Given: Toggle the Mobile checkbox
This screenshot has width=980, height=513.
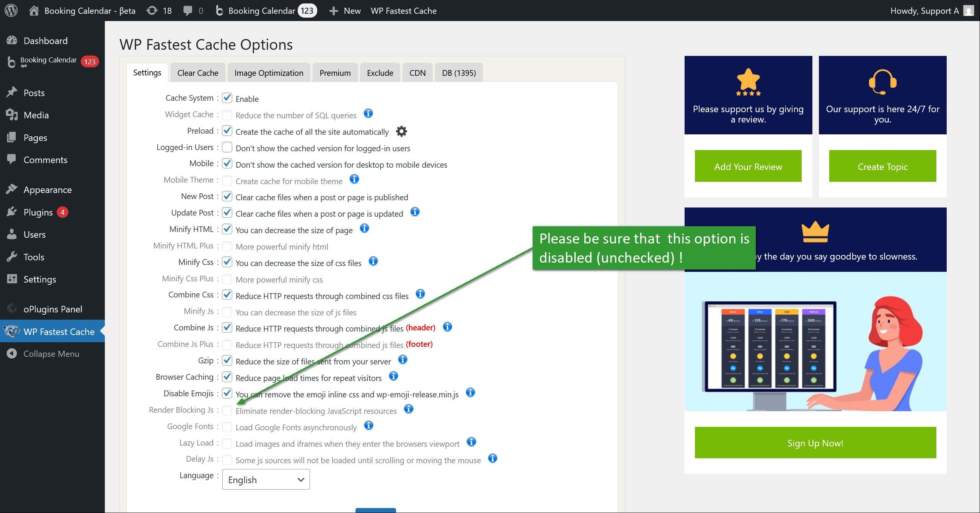Looking at the screenshot, I should tap(227, 163).
